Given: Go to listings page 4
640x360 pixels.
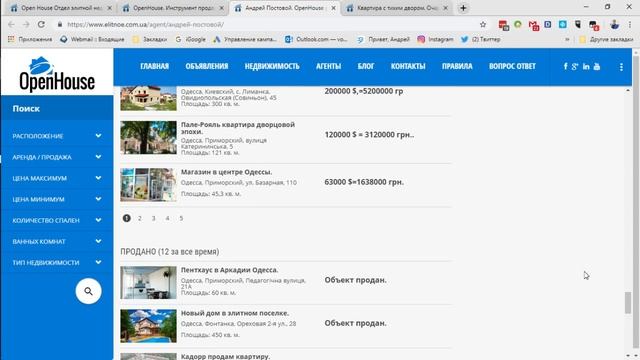Looking at the screenshot, I should point(167,218).
